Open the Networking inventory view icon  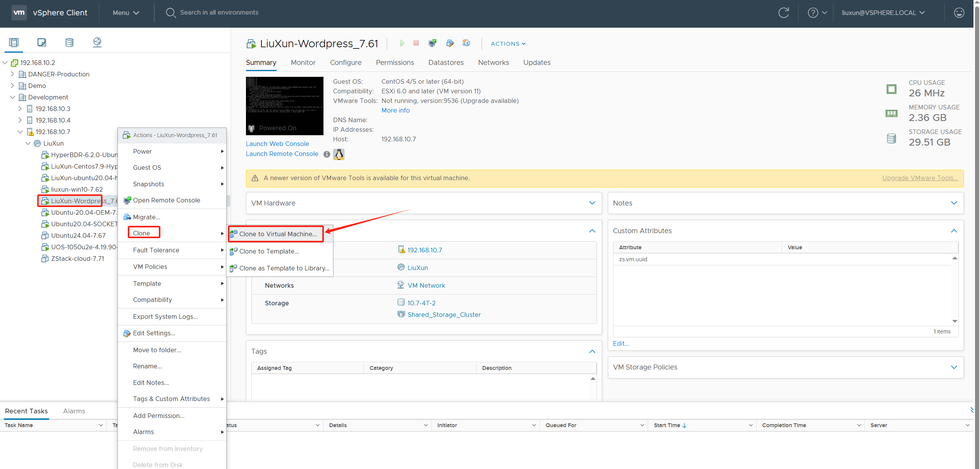click(97, 42)
